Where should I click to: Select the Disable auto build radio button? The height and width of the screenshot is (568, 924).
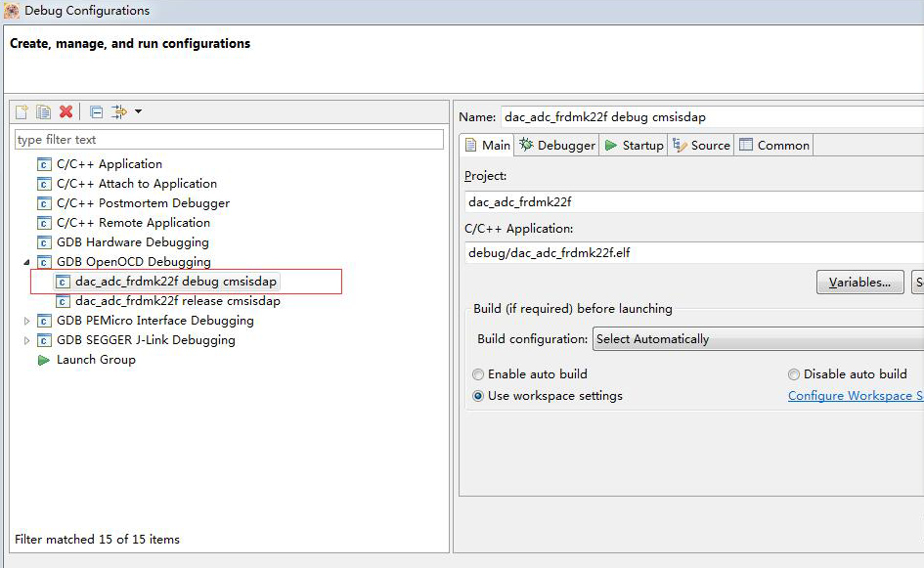(x=794, y=374)
